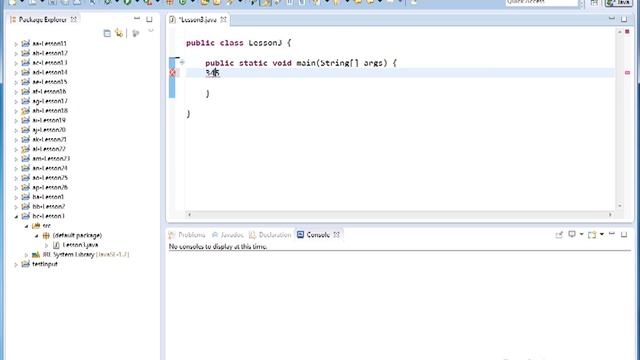The width and height of the screenshot is (640, 360).
Task: Expand the ba-Lesson1 project
Action: click(x=16, y=197)
